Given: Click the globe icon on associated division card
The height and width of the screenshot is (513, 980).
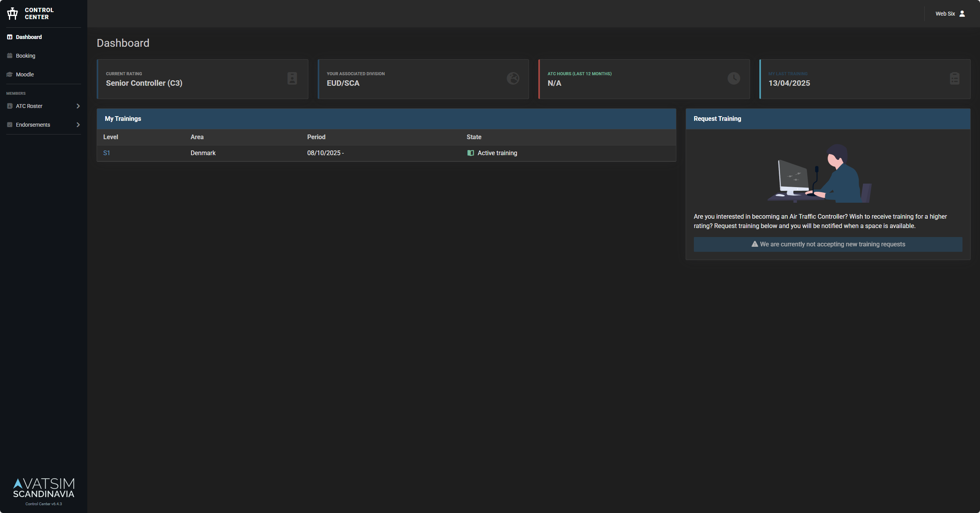Looking at the screenshot, I should [513, 78].
